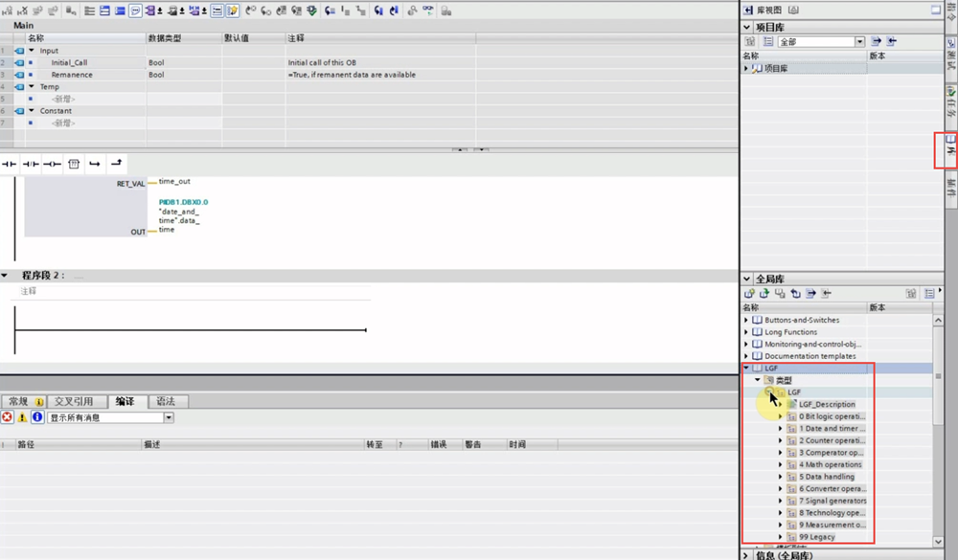Insert a coil assignment instruction
The image size is (958, 560).
pos(52,165)
